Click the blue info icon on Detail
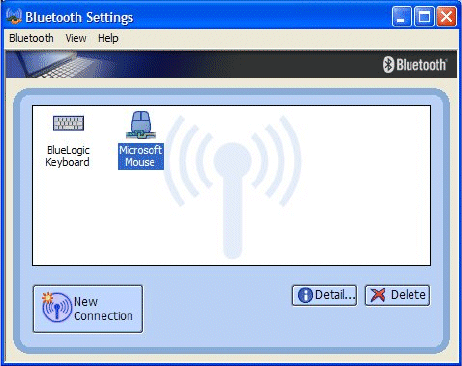Image resolution: width=462 pixels, height=366 pixels. 305,295
